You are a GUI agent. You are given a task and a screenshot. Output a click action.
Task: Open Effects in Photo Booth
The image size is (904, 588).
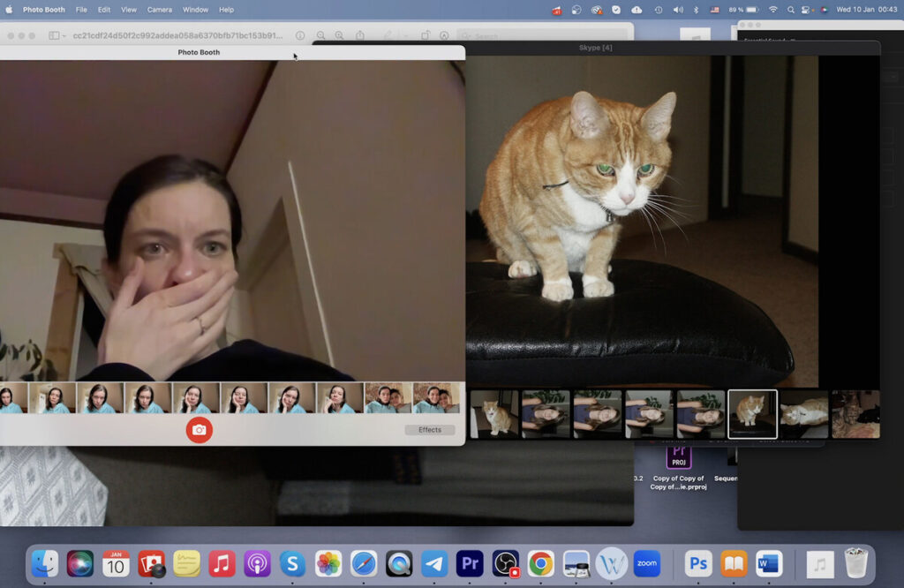click(x=430, y=430)
